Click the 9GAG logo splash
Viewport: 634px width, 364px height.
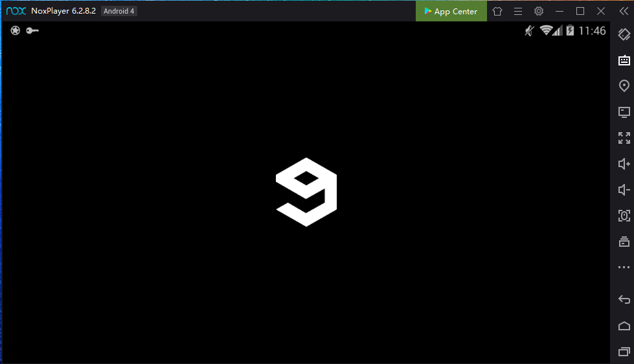coord(306,192)
